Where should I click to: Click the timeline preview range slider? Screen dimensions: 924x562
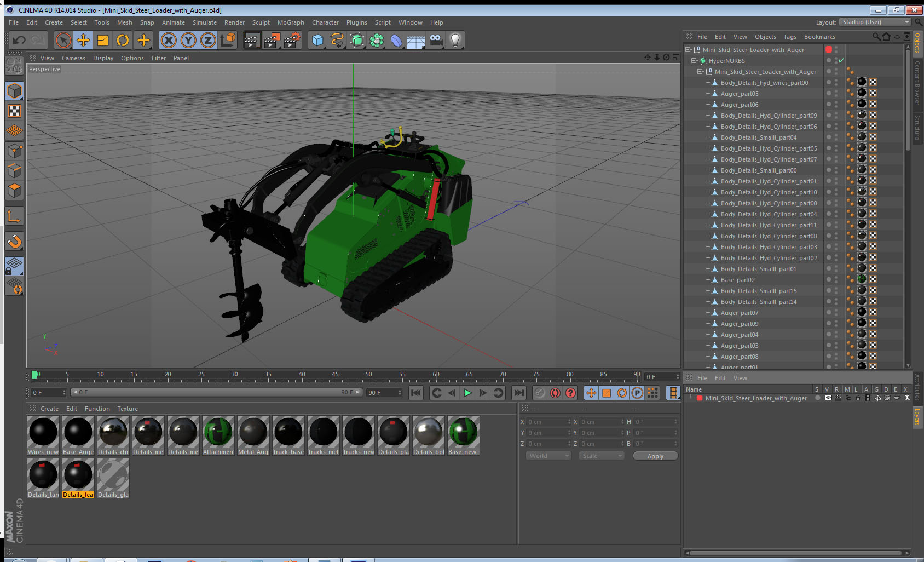click(216, 392)
